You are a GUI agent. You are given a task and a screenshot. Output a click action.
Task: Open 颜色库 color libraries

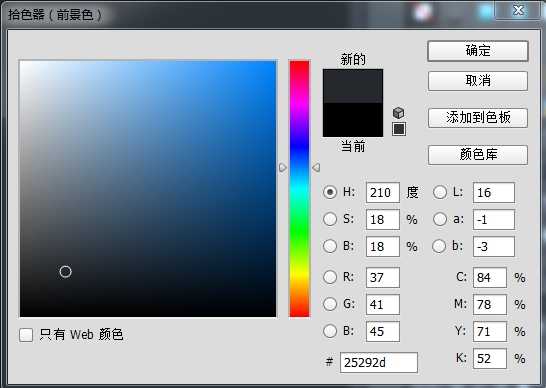[478, 155]
